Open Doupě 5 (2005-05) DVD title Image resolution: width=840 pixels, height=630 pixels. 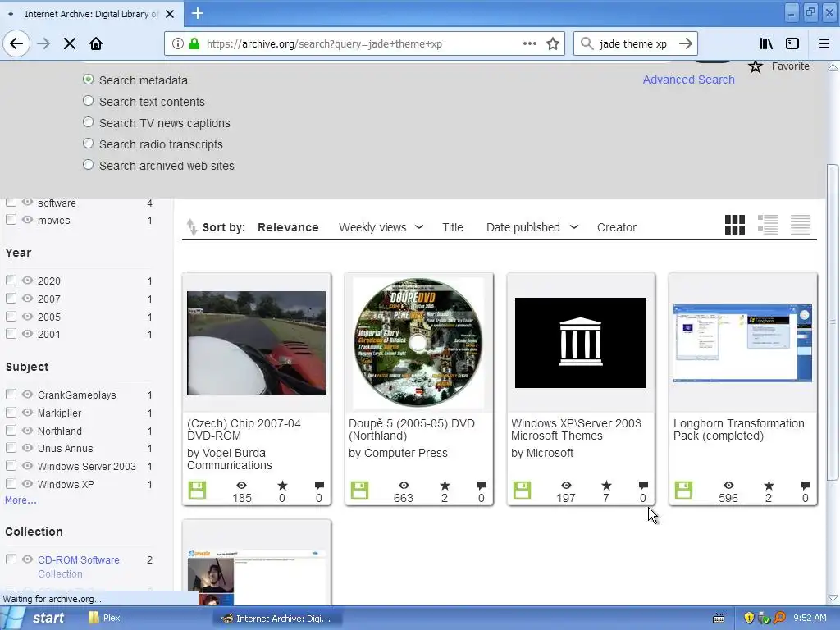[x=412, y=430]
